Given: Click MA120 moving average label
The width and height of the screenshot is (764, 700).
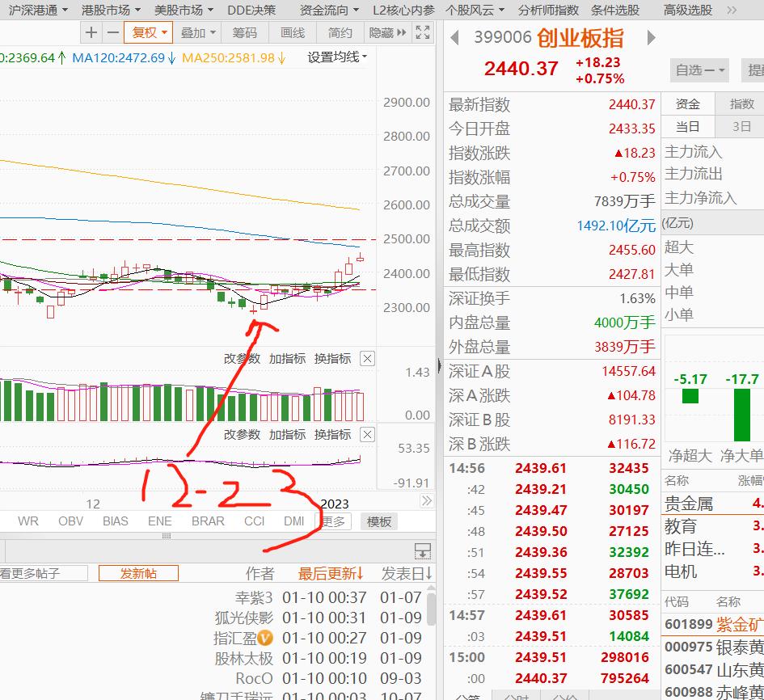Looking at the screenshot, I should pyautogui.click(x=124, y=58).
